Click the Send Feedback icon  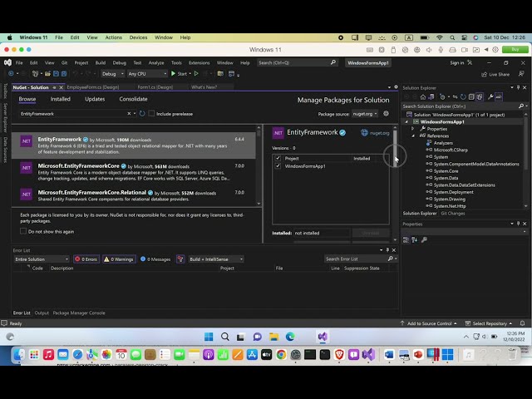[x=521, y=74]
